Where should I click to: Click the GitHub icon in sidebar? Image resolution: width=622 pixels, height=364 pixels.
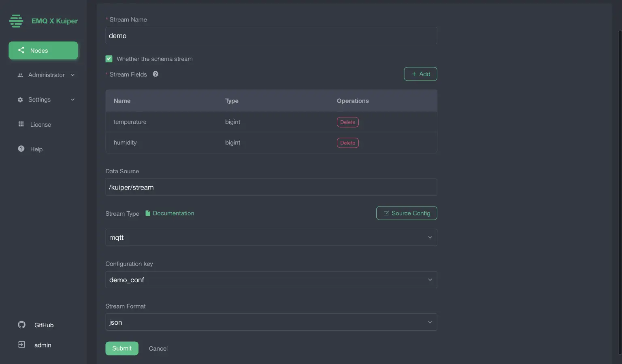click(21, 325)
